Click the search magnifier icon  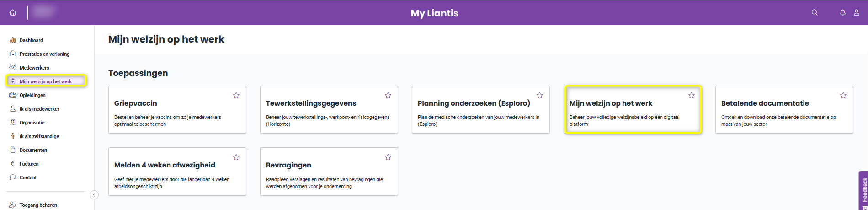pos(815,12)
